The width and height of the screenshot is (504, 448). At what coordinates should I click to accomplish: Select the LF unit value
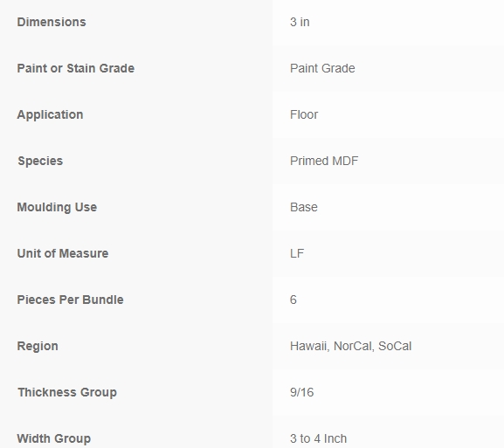[x=297, y=253]
